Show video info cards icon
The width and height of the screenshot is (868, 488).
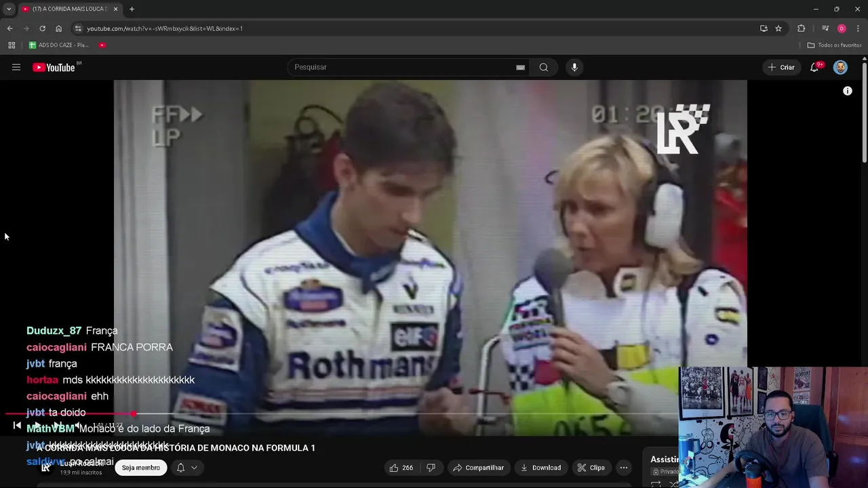coord(847,91)
